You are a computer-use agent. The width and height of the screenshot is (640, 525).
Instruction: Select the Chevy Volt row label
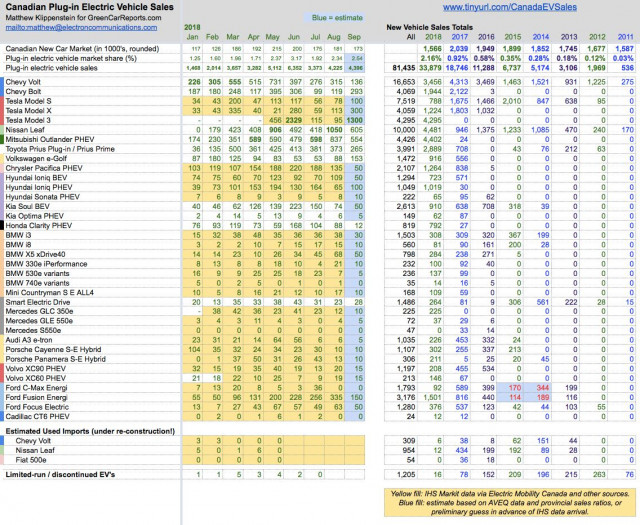pos(23,82)
